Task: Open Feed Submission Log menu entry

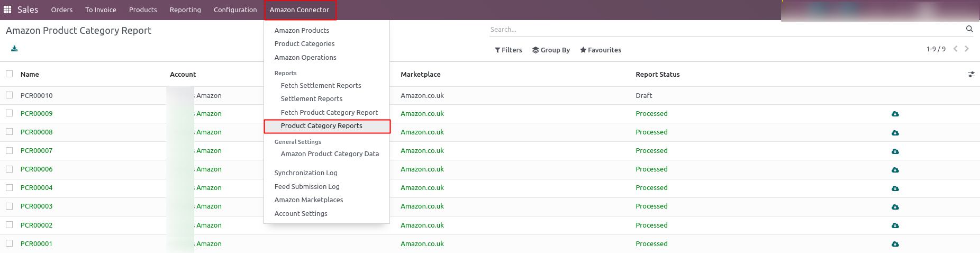Action: click(307, 186)
